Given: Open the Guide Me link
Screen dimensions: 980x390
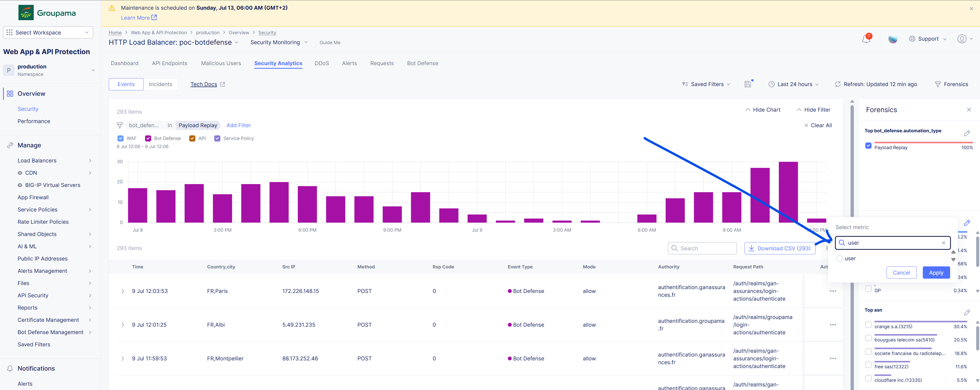Looking at the screenshot, I should pos(330,43).
